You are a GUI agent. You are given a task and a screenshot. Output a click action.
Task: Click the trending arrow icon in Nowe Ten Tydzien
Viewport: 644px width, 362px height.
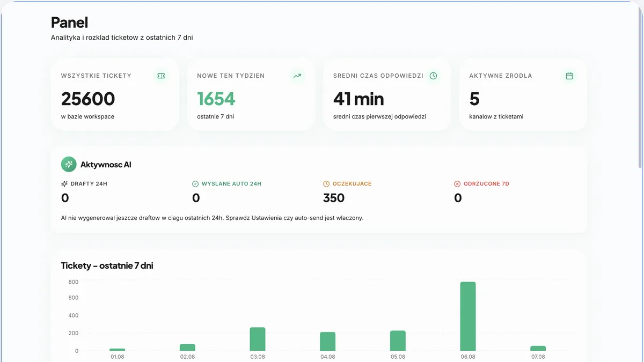pyautogui.click(x=297, y=76)
